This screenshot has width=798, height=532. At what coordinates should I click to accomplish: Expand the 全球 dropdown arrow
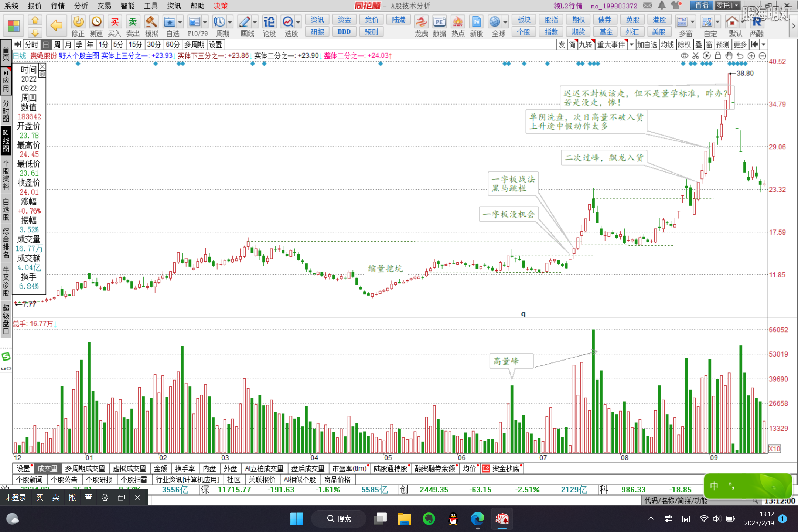click(x=505, y=22)
